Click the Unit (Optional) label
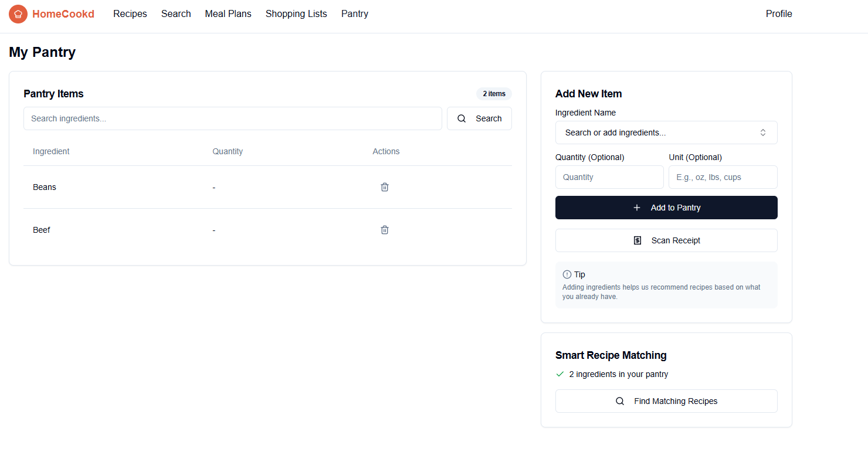The image size is (868, 472). coord(695,157)
